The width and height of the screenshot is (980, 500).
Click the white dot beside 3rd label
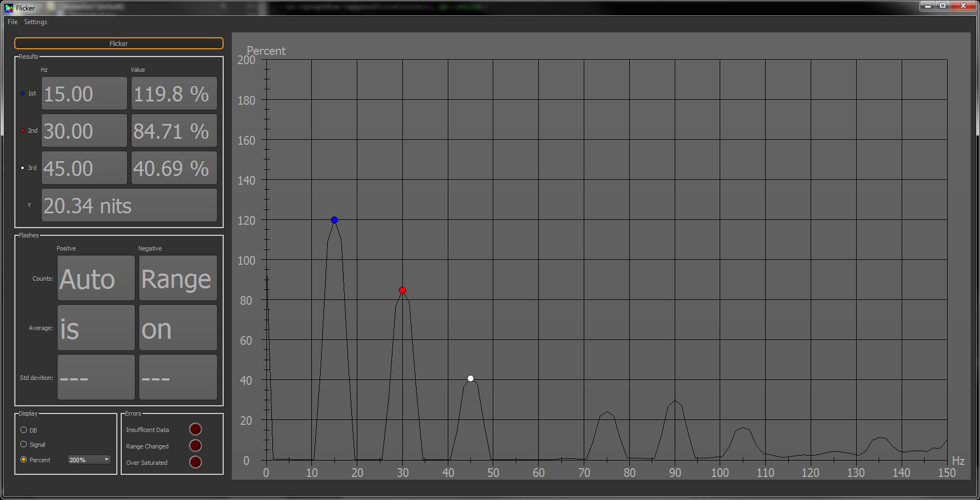tap(22, 168)
